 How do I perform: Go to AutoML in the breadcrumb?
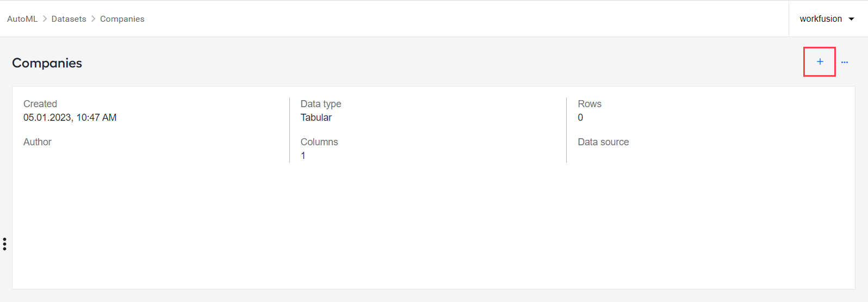point(22,19)
